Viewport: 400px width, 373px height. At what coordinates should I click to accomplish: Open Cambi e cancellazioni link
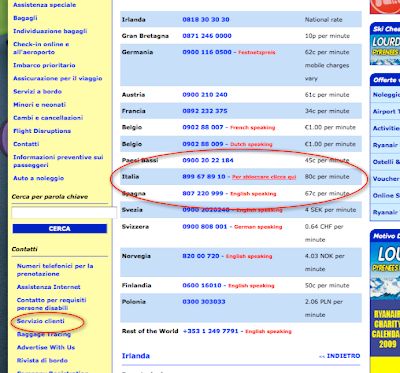[x=48, y=118]
